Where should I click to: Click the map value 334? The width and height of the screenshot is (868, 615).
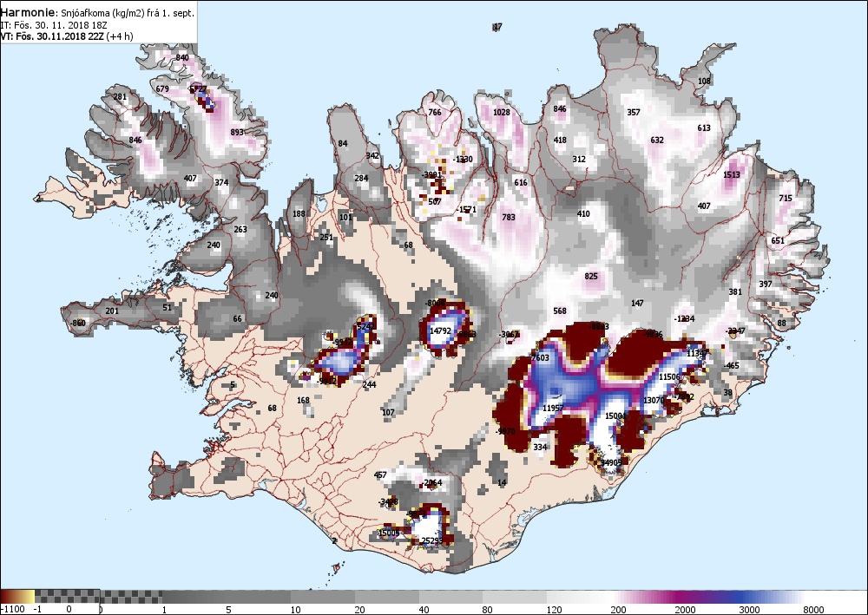tap(540, 448)
